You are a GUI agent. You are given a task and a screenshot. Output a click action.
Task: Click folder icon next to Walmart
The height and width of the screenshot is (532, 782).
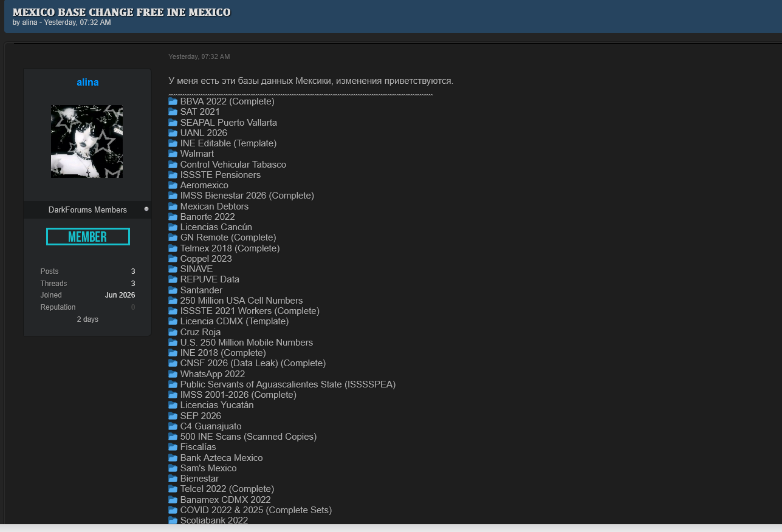(x=173, y=154)
